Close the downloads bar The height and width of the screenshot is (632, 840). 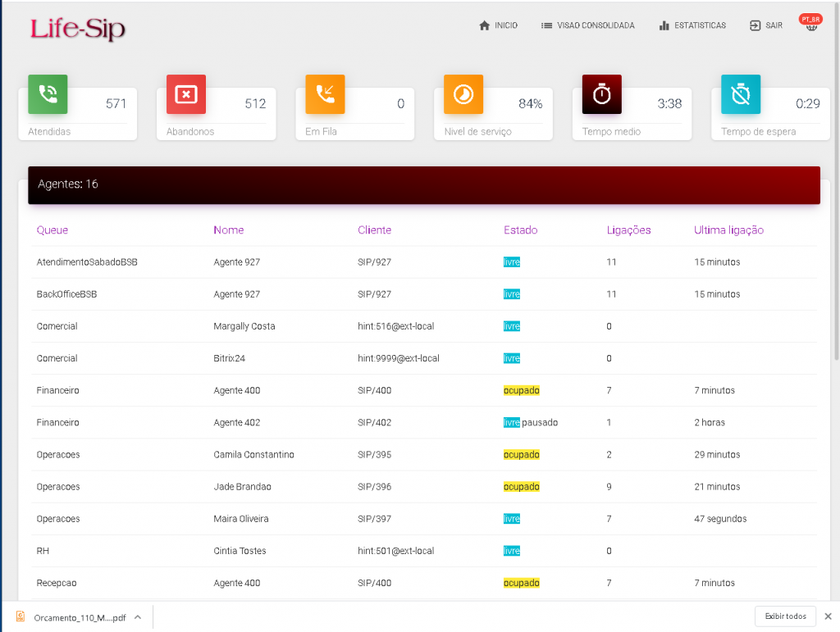[x=828, y=616]
